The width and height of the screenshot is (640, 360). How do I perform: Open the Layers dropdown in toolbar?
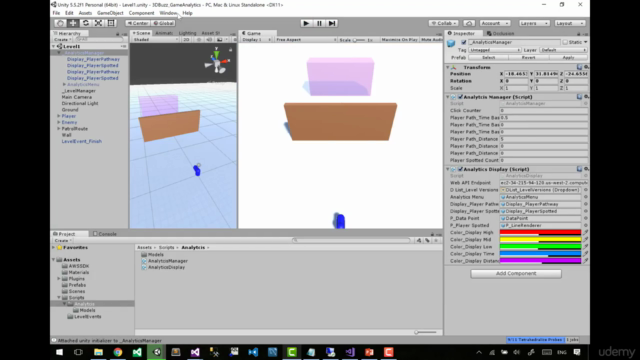click(x=534, y=23)
